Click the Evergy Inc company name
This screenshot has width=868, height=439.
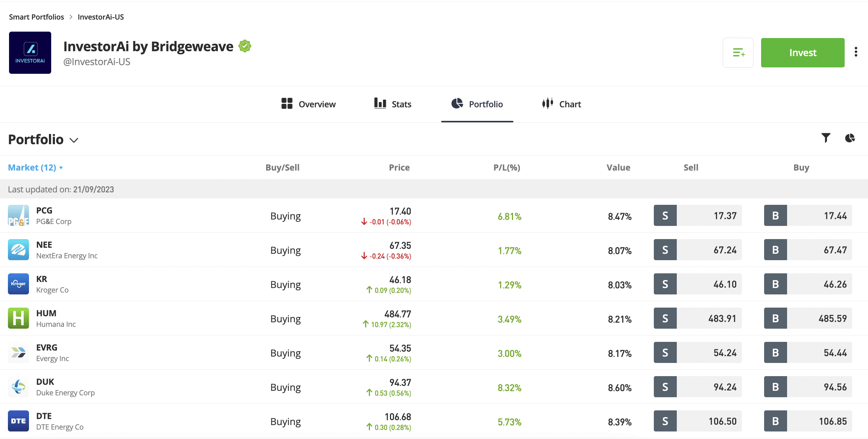point(53,358)
